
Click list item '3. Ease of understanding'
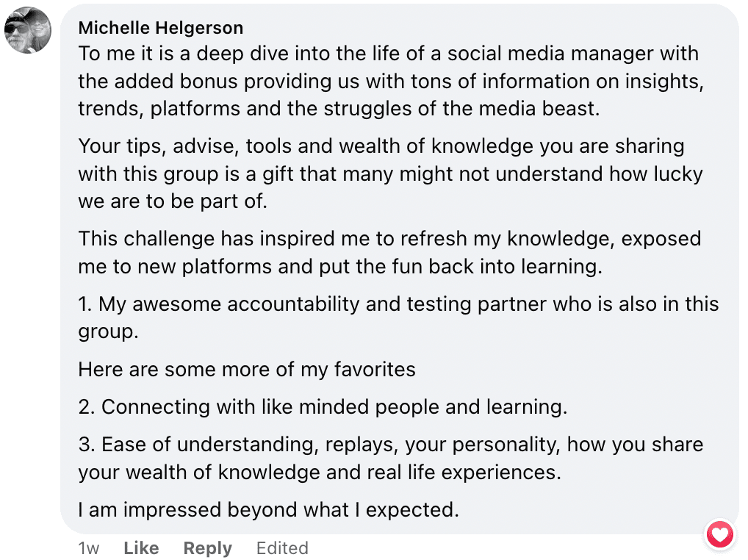point(391,459)
